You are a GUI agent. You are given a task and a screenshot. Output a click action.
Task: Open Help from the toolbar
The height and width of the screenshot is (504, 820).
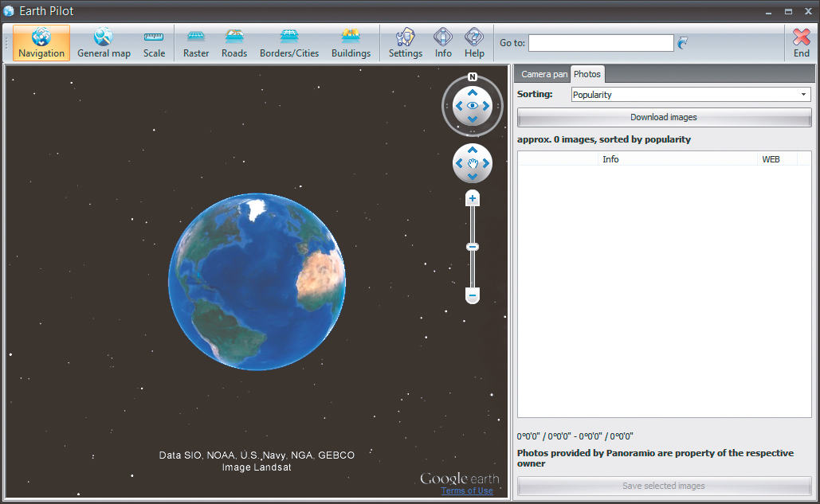[x=474, y=43]
